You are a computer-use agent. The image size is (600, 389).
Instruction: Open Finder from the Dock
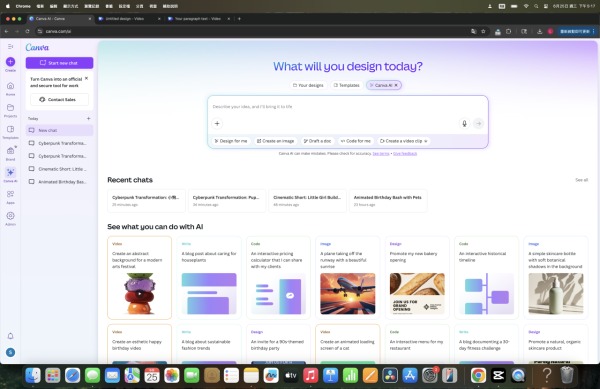[33, 376]
